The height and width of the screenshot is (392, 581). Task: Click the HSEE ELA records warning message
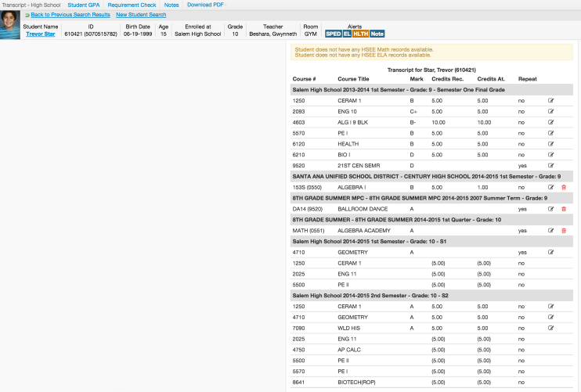tap(363, 55)
